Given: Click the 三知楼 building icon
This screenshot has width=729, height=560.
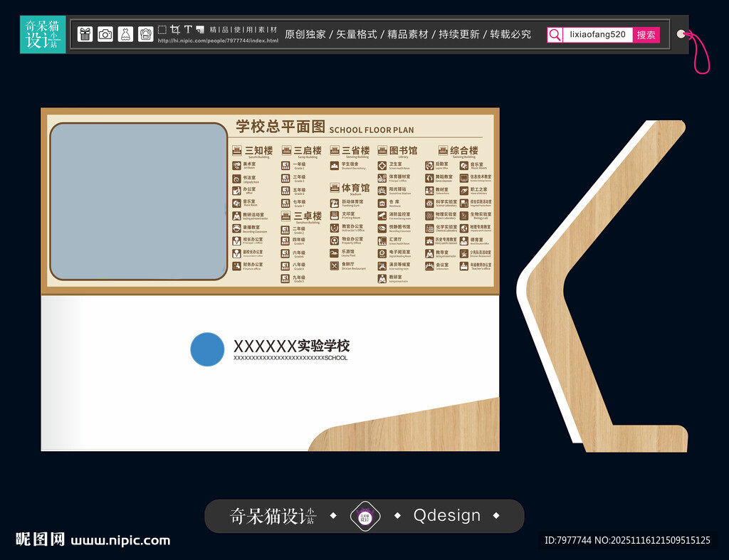Looking at the screenshot, I should coord(236,150).
